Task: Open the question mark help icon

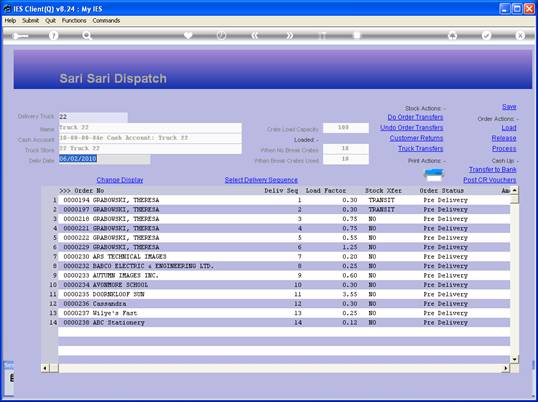Action: pyautogui.click(x=53, y=36)
